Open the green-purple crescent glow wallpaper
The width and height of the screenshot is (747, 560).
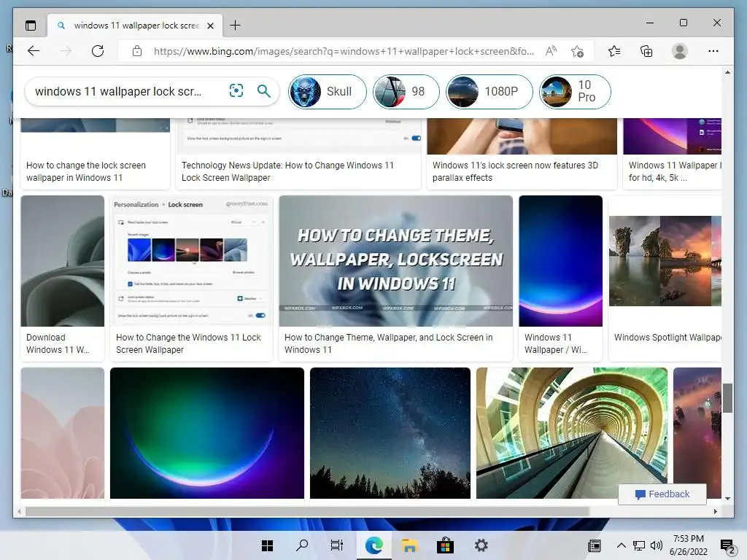point(206,433)
